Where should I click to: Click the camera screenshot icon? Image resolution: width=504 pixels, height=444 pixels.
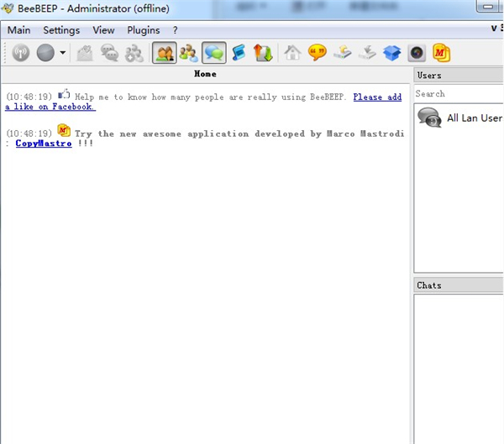pos(416,53)
